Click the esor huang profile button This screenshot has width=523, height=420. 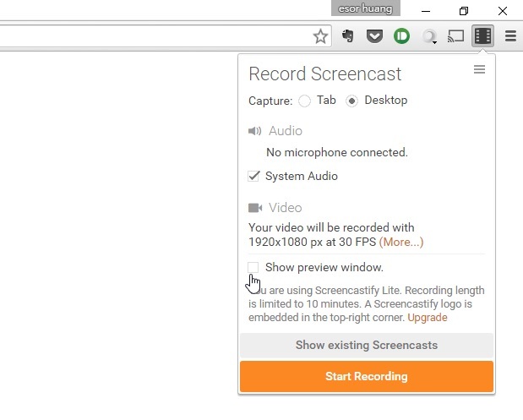(366, 10)
